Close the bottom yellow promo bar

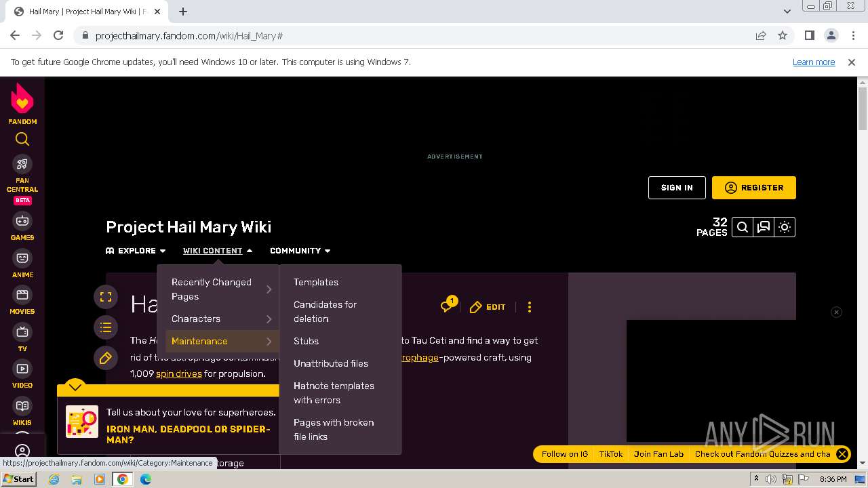pyautogui.click(x=842, y=454)
